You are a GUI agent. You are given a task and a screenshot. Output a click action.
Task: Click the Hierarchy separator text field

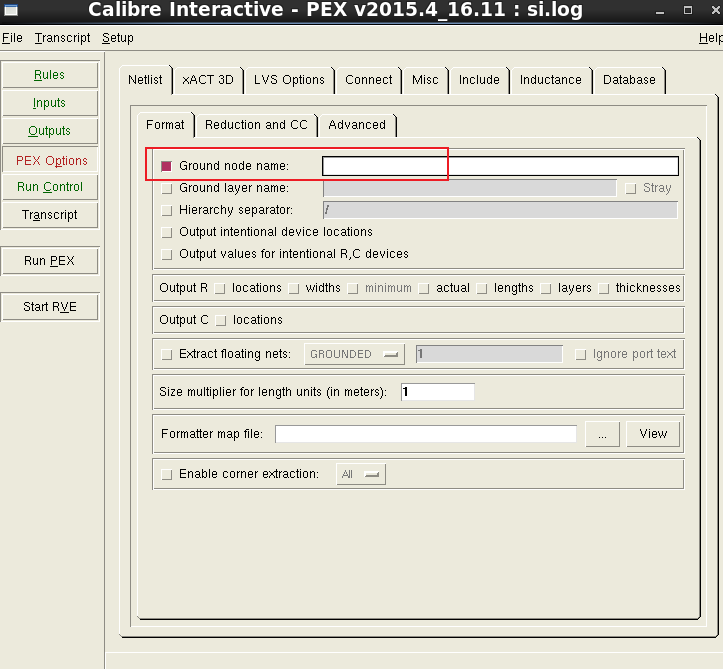point(500,210)
